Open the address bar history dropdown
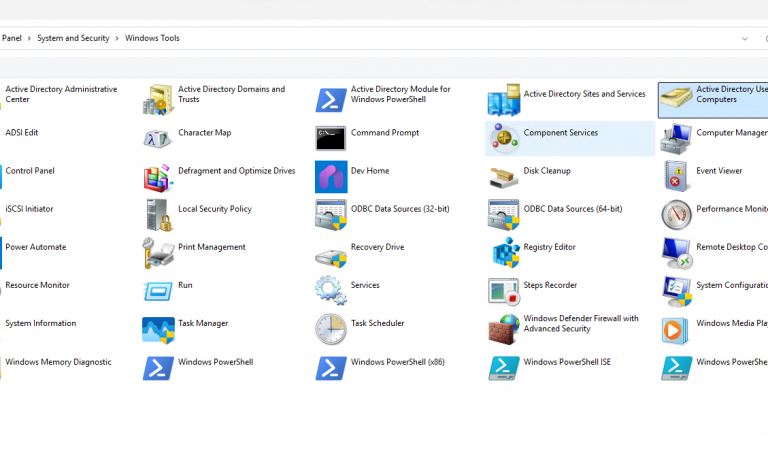 coord(744,39)
